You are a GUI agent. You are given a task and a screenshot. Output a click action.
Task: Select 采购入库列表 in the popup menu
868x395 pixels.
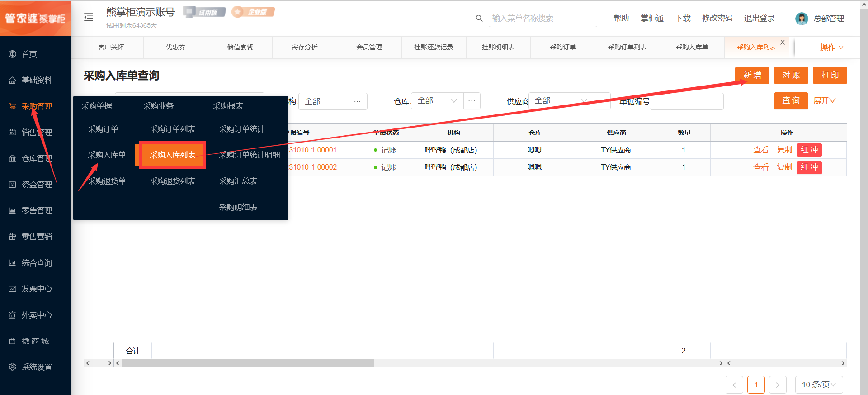click(173, 155)
